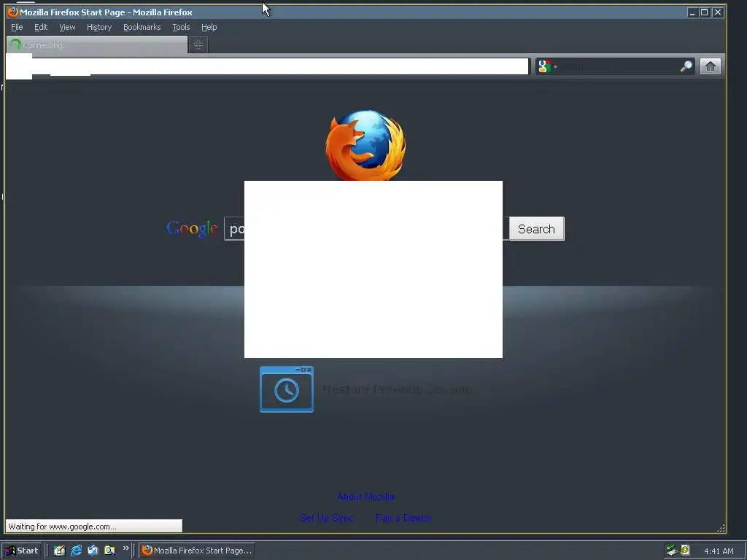This screenshot has height=560, width=747.
Task: Click Restore Previous Session text
Action: pyautogui.click(x=396, y=389)
